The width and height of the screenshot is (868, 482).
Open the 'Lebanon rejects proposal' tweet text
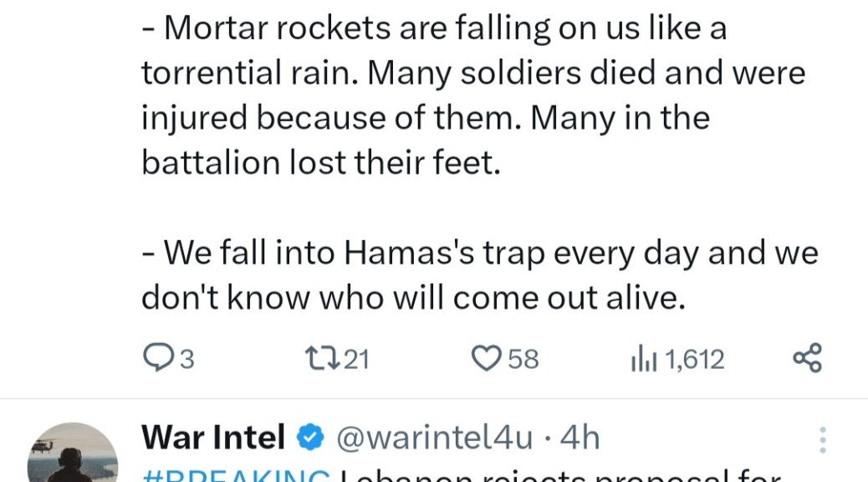tap(560, 476)
